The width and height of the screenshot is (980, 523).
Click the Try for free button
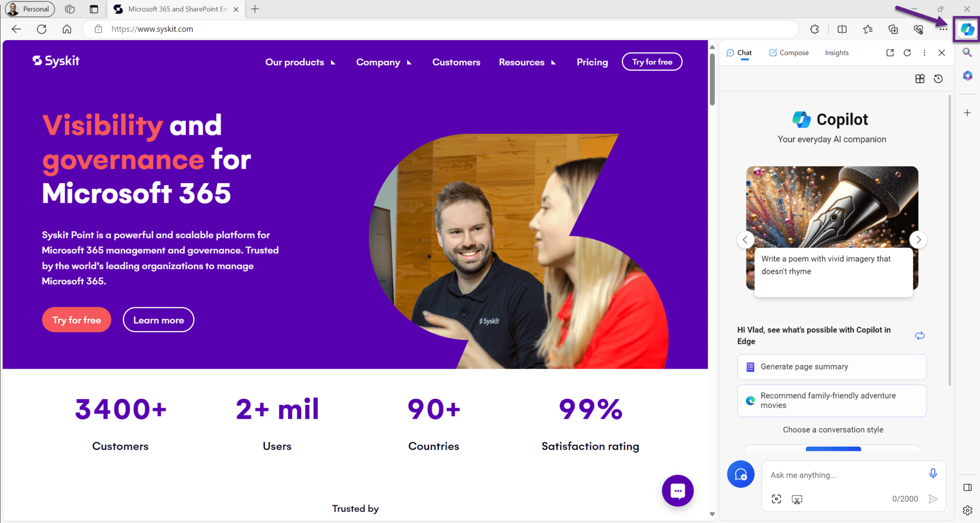[652, 61]
